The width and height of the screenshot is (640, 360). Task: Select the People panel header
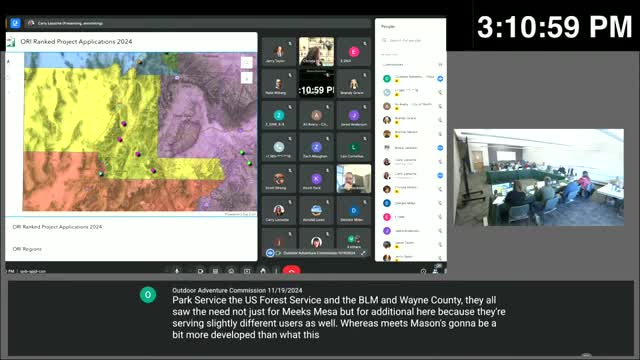388,27
